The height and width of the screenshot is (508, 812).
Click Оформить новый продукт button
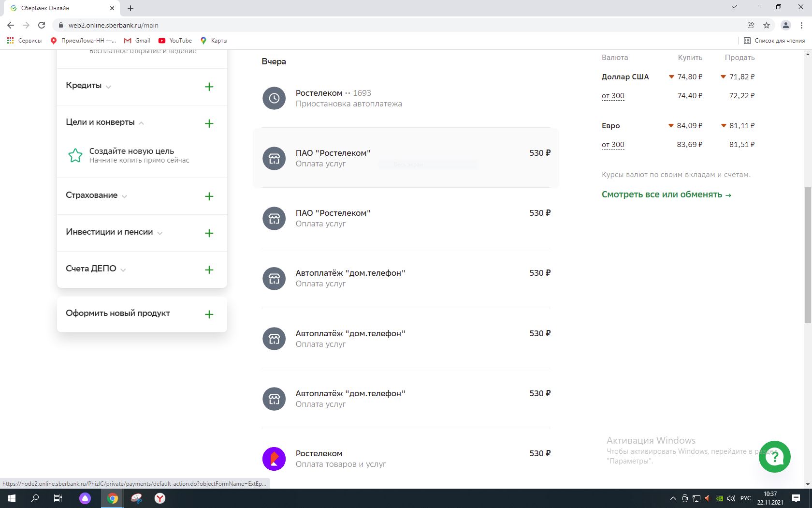click(118, 314)
